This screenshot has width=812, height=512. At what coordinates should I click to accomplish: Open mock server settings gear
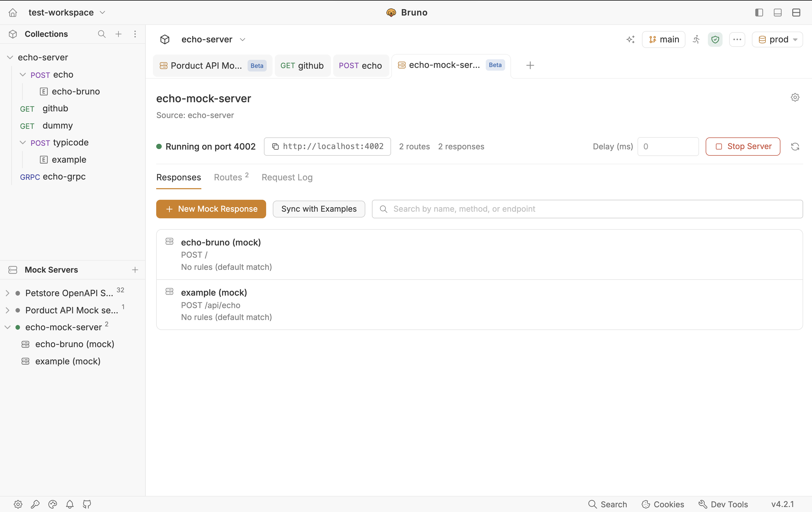click(x=795, y=98)
